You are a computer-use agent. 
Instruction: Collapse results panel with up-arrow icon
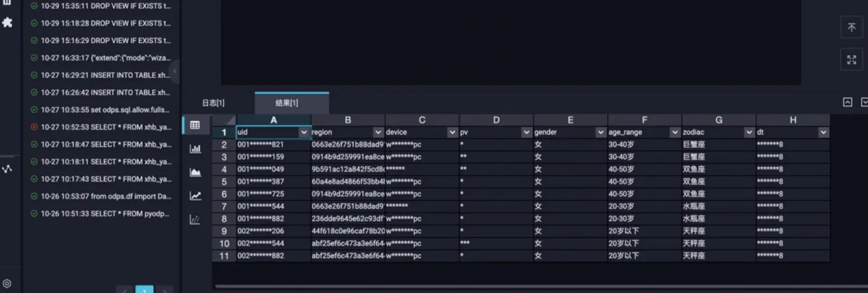click(847, 102)
